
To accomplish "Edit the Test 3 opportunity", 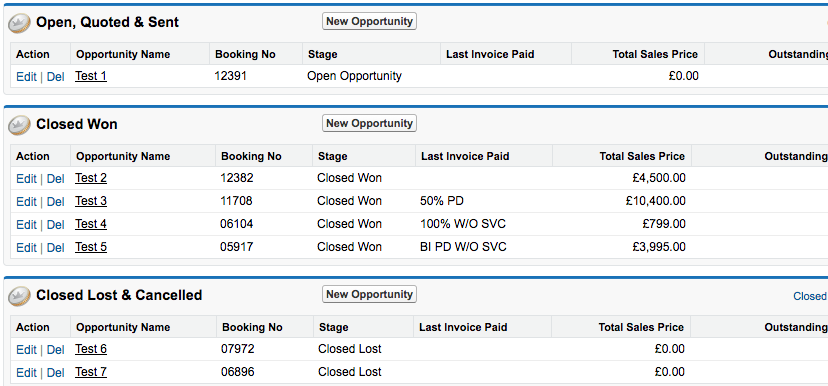I will tap(26, 202).
